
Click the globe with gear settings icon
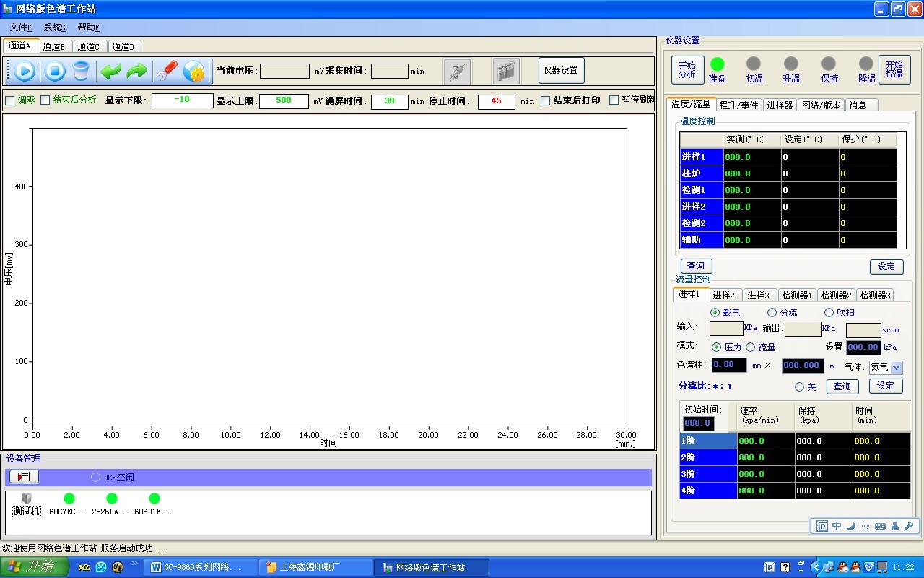tap(193, 71)
